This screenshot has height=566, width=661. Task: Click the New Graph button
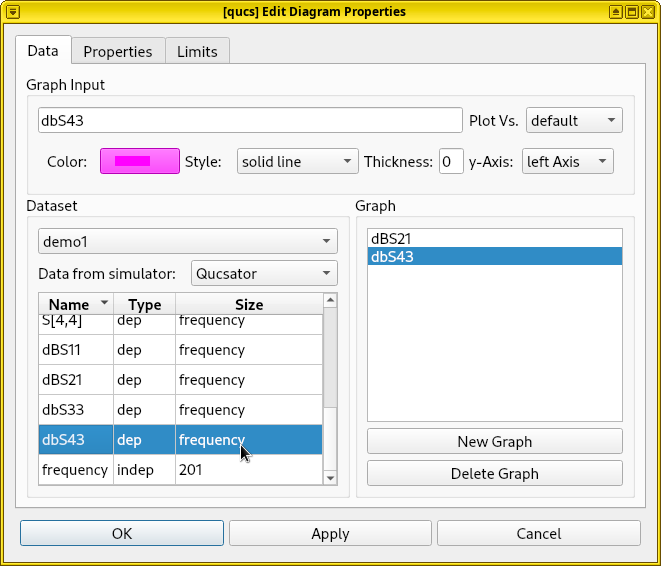tap(494, 442)
